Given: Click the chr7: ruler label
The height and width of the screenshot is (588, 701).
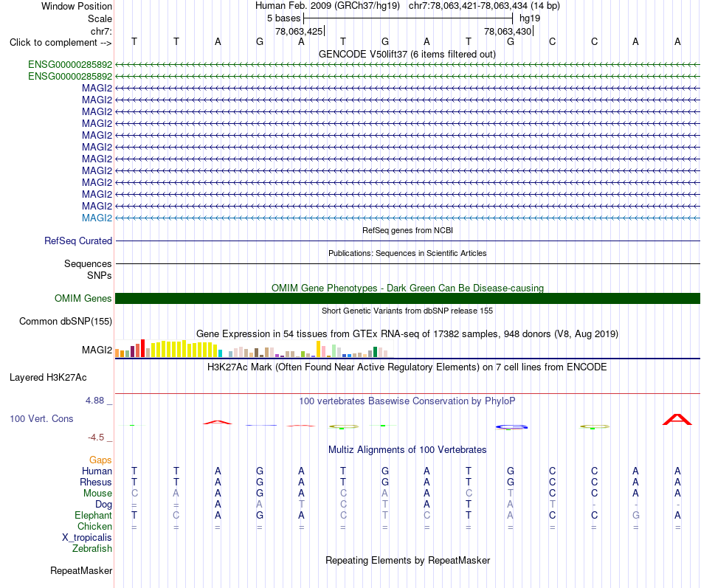Looking at the screenshot, I should click(x=101, y=31).
